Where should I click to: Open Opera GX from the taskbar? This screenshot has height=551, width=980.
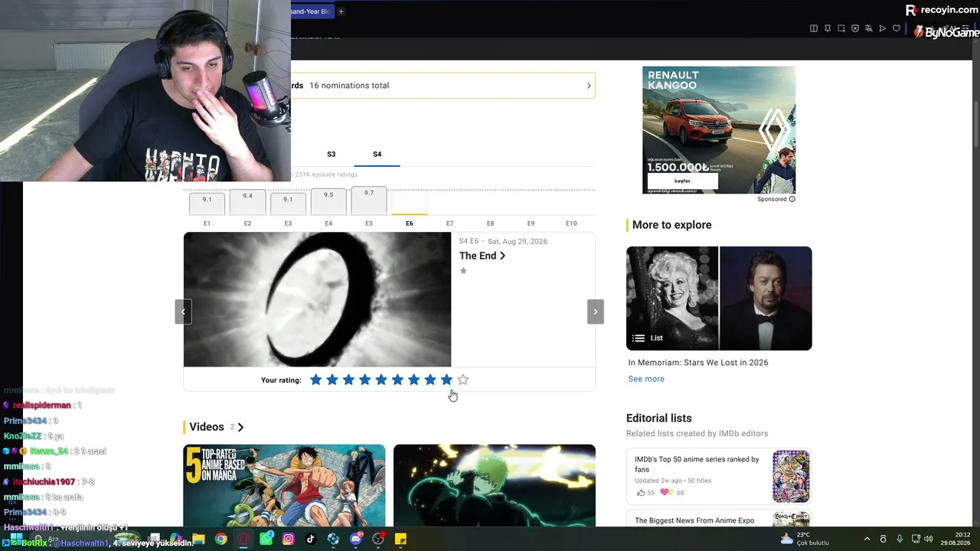pos(243,539)
